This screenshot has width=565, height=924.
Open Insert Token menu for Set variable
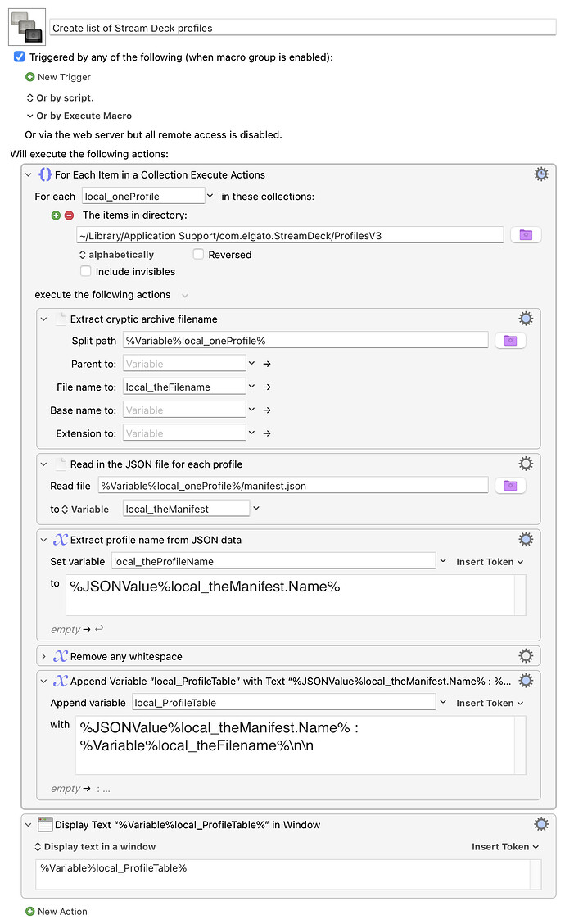pyautogui.click(x=490, y=562)
